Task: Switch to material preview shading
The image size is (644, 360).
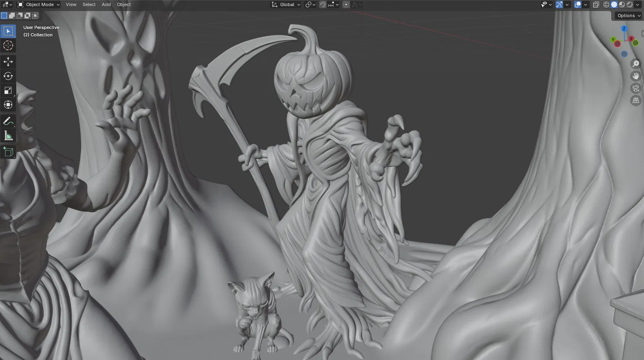Action: tap(622, 4)
